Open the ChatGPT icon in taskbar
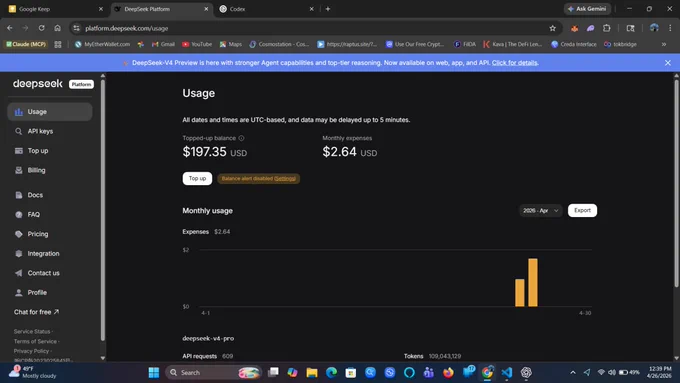This screenshot has height=383, width=680. point(526,372)
